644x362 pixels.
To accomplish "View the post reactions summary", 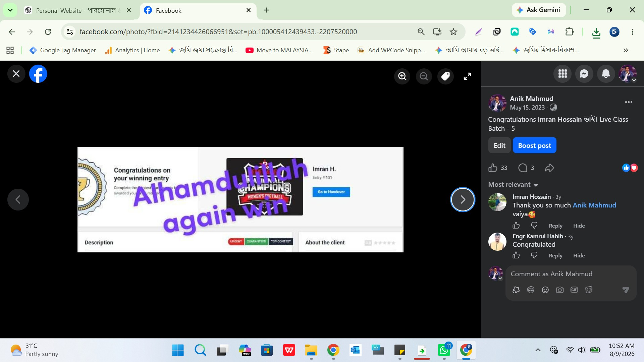I will [x=630, y=168].
